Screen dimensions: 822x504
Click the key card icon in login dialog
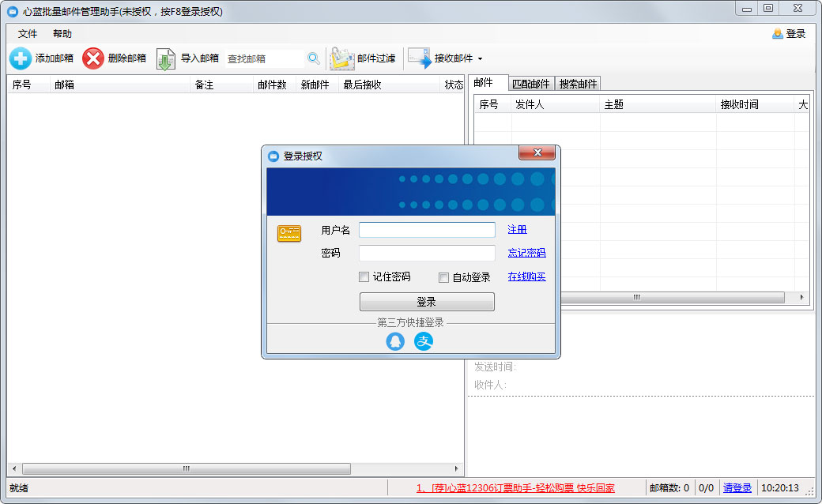288,233
